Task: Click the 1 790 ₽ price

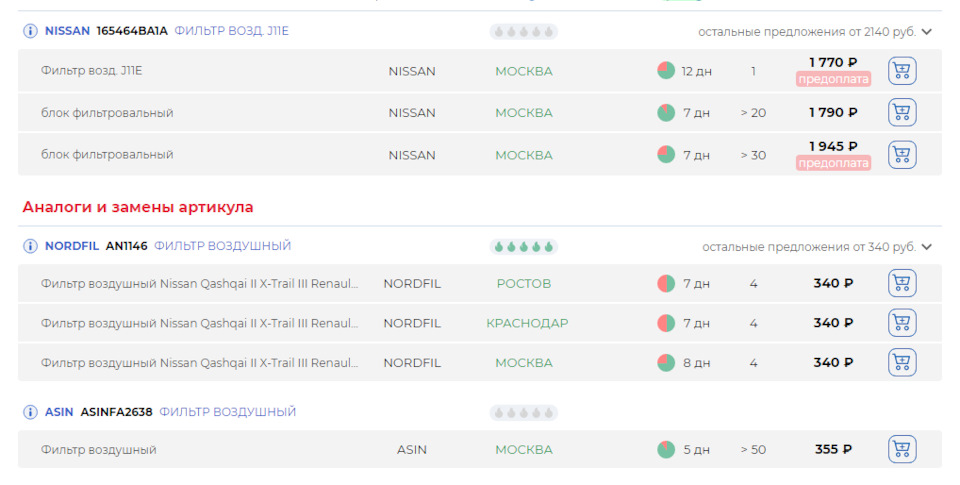Action: point(833,113)
